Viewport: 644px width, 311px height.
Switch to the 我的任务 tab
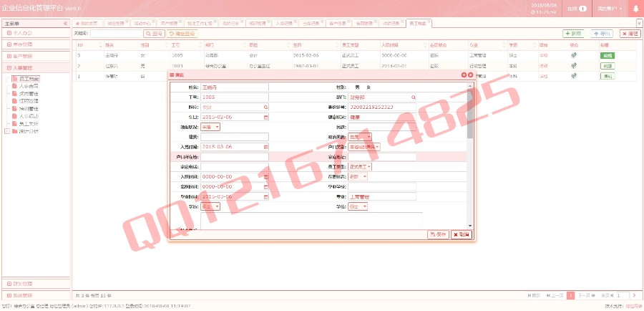(230, 24)
